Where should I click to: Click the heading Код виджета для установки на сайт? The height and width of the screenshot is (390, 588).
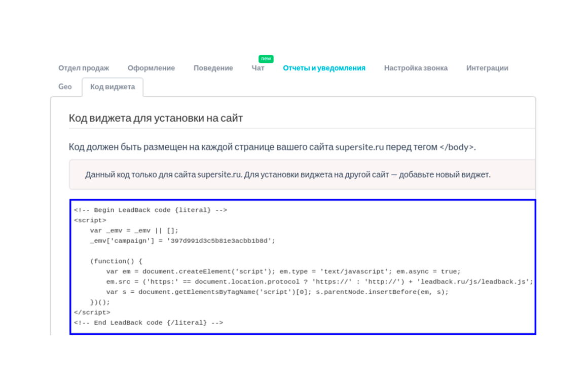pyautogui.click(x=156, y=118)
